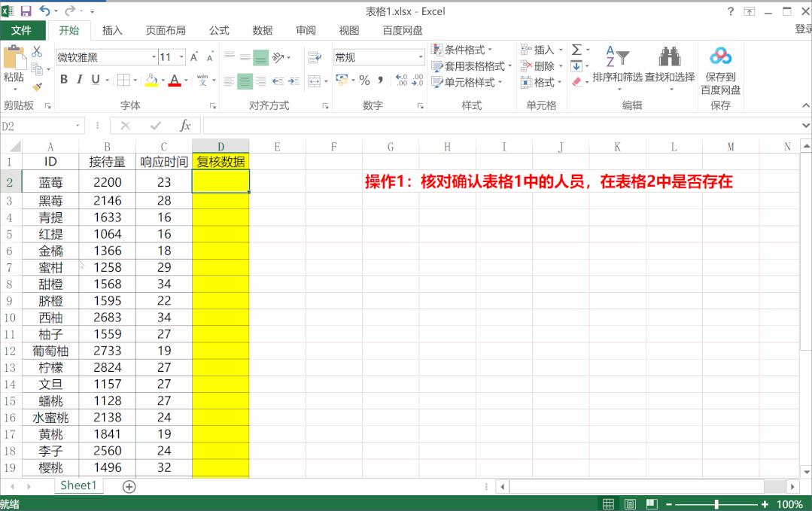Toggle italic formatting
Screen dimensions: 812x511
click(x=80, y=79)
